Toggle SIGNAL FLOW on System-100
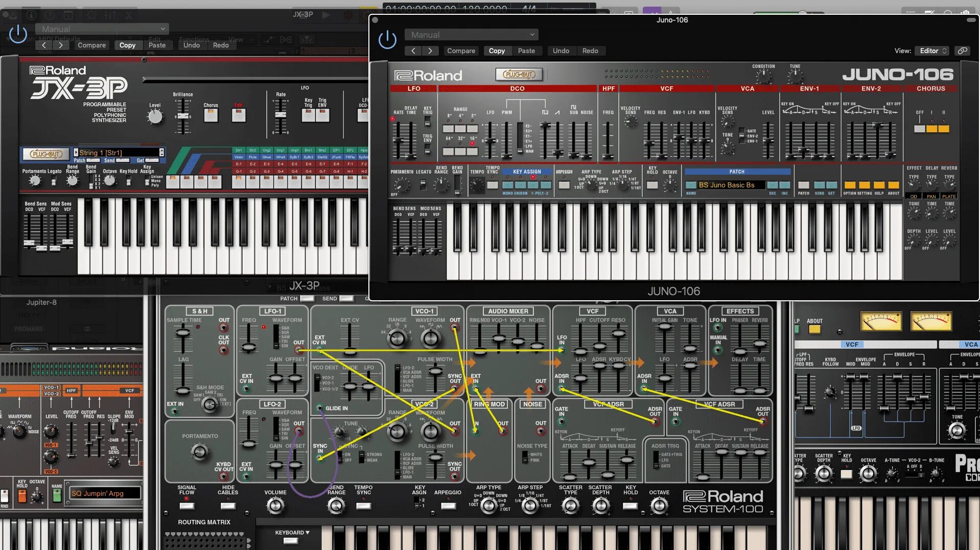 186,506
